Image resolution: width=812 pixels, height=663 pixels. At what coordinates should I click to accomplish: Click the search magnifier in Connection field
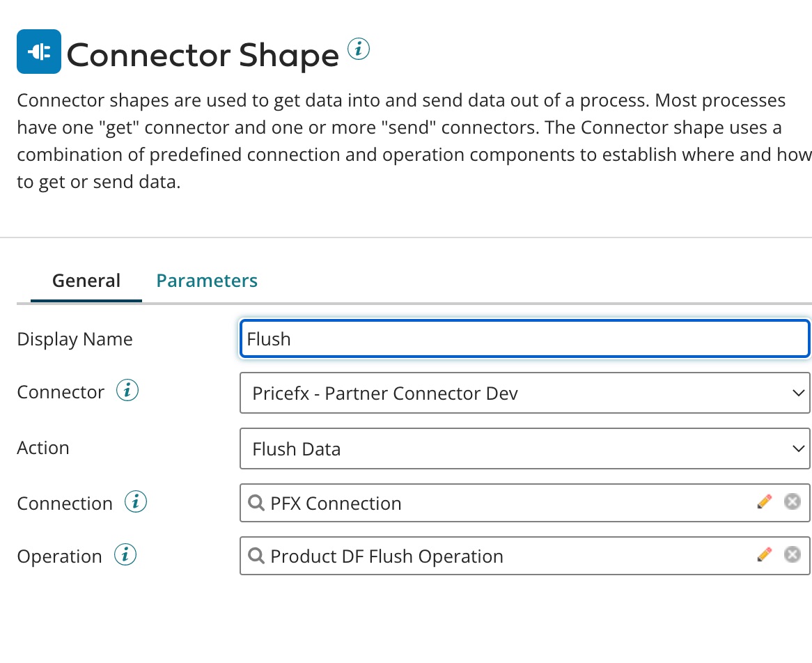[256, 503]
